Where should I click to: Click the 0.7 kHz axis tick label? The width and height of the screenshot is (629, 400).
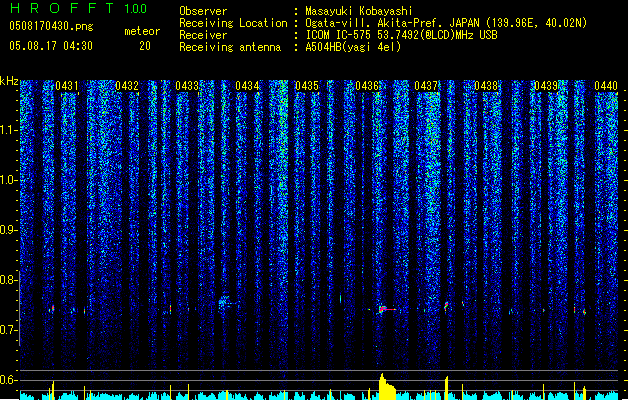click(8, 330)
